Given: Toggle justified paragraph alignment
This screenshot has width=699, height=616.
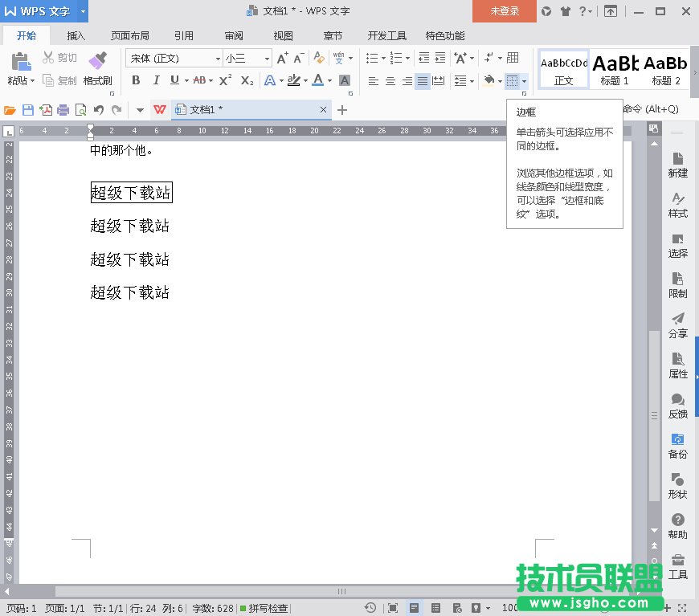Looking at the screenshot, I should 423,81.
